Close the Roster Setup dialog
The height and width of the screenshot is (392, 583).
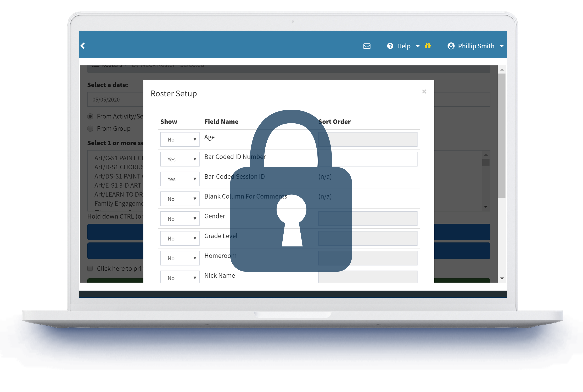(x=424, y=91)
